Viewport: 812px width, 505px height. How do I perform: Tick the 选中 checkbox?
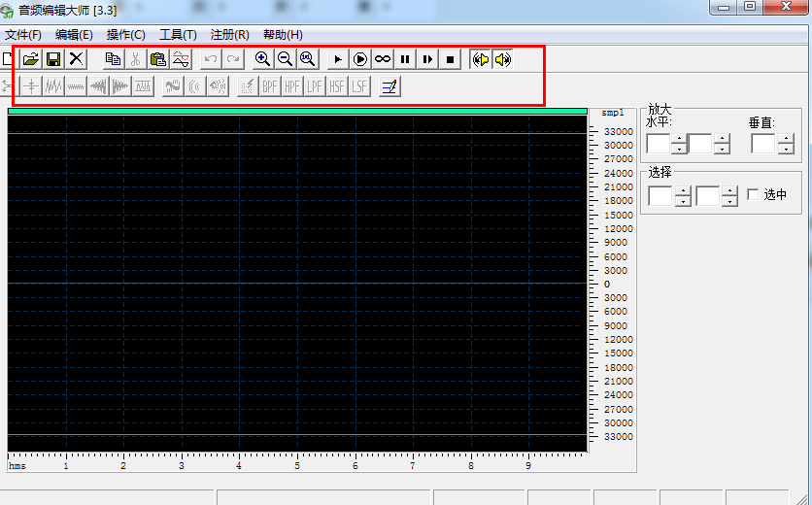[753, 195]
